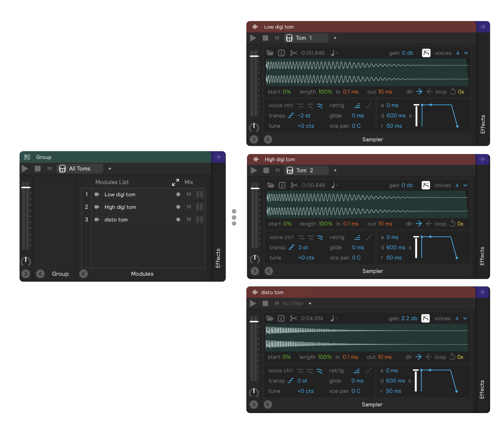The image size is (504, 433).
Task: Click scissors trim icon in disto tom
Action: [293, 318]
